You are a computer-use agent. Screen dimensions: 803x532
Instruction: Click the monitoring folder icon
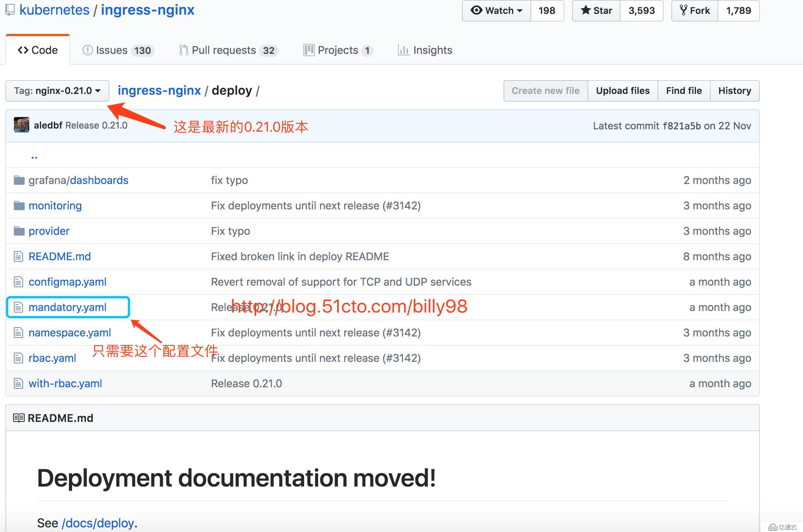click(x=19, y=206)
